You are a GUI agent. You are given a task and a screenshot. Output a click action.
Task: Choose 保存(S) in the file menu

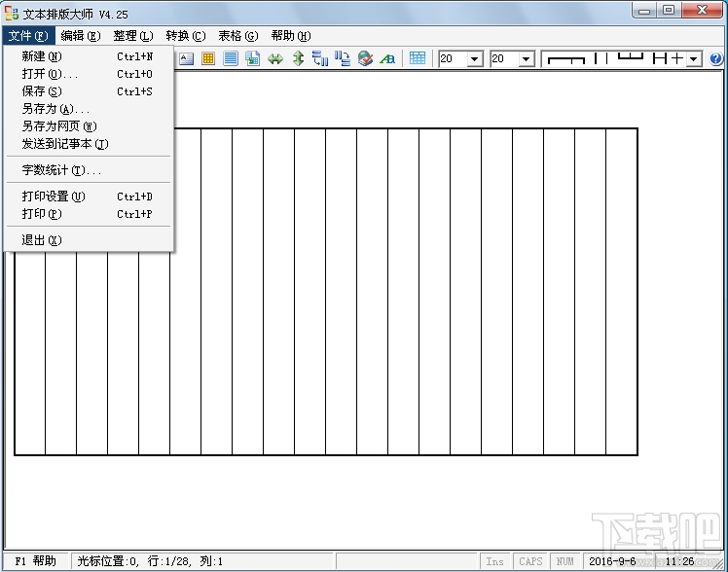coord(89,91)
